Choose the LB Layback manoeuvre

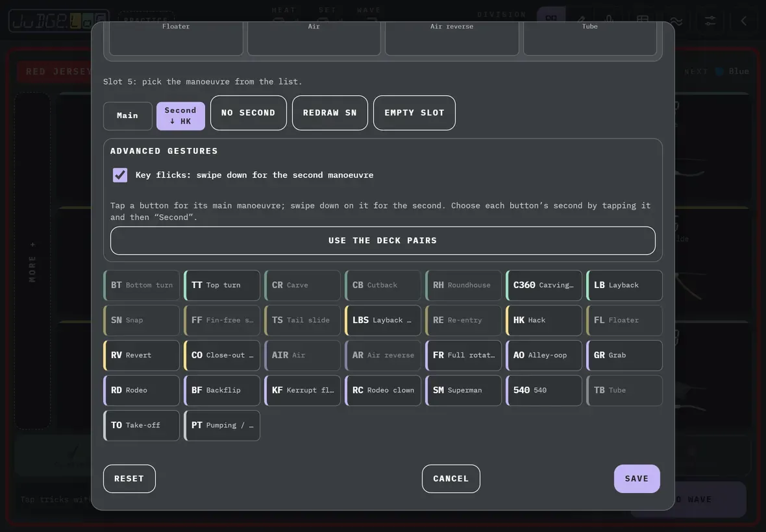pyautogui.click(x=624, y=285)
